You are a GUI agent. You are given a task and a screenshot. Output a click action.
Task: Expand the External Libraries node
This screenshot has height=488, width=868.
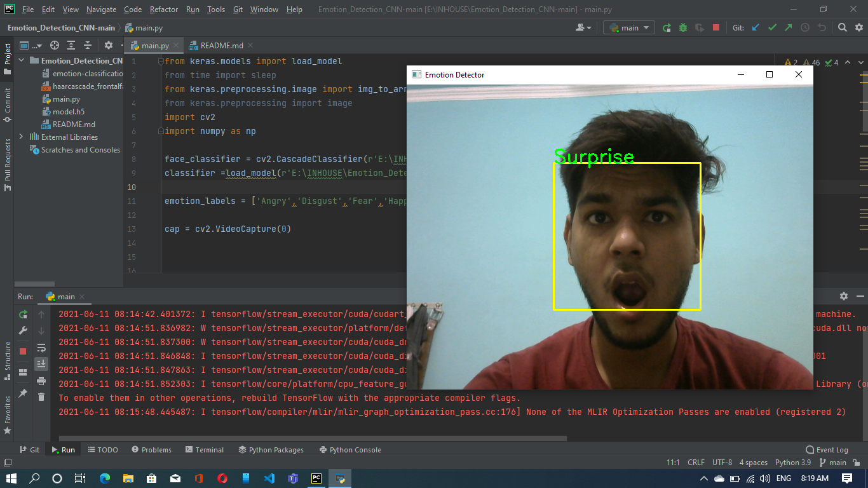[x=20, y=137]
